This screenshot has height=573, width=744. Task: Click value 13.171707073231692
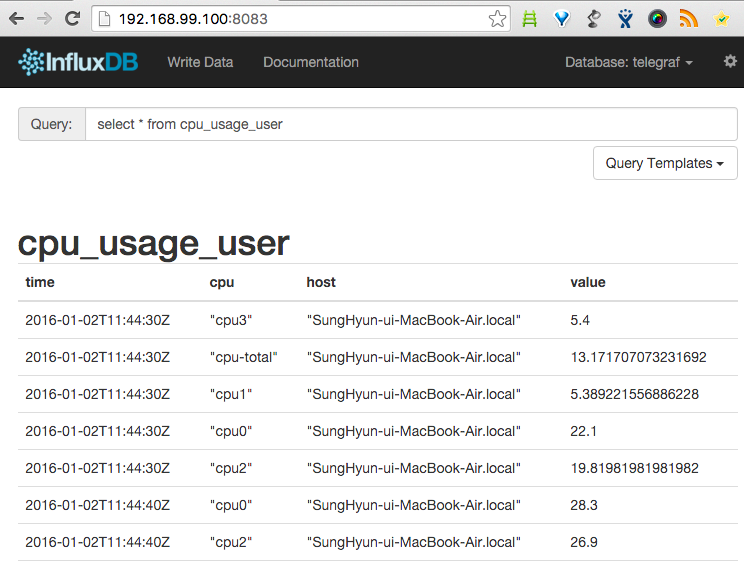point(638,357)
